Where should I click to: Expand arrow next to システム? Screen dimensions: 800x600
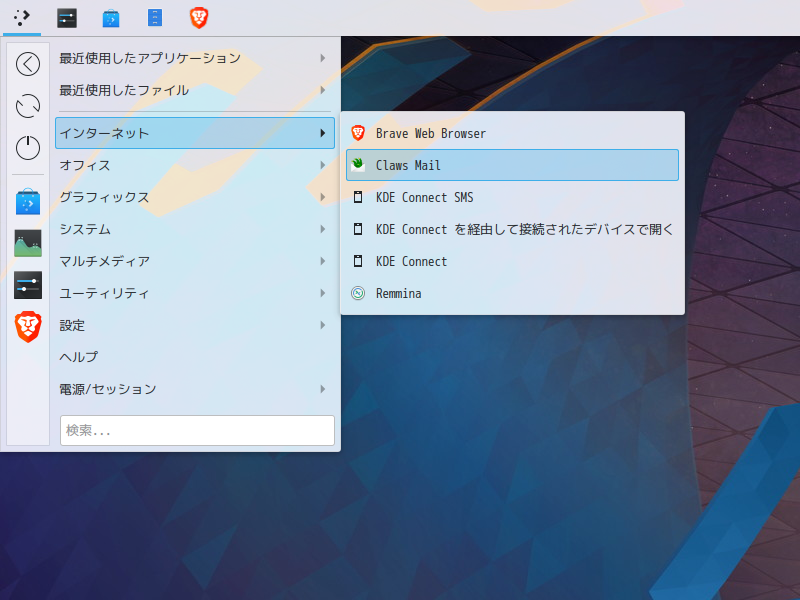(322, 229)
